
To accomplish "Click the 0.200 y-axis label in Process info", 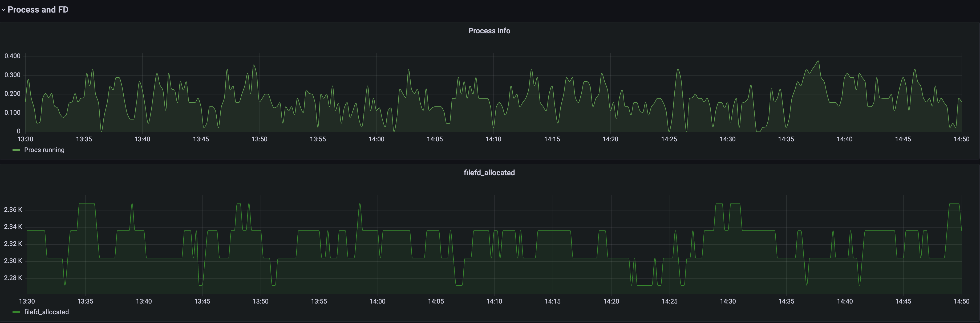I will [x=13, y=94].
